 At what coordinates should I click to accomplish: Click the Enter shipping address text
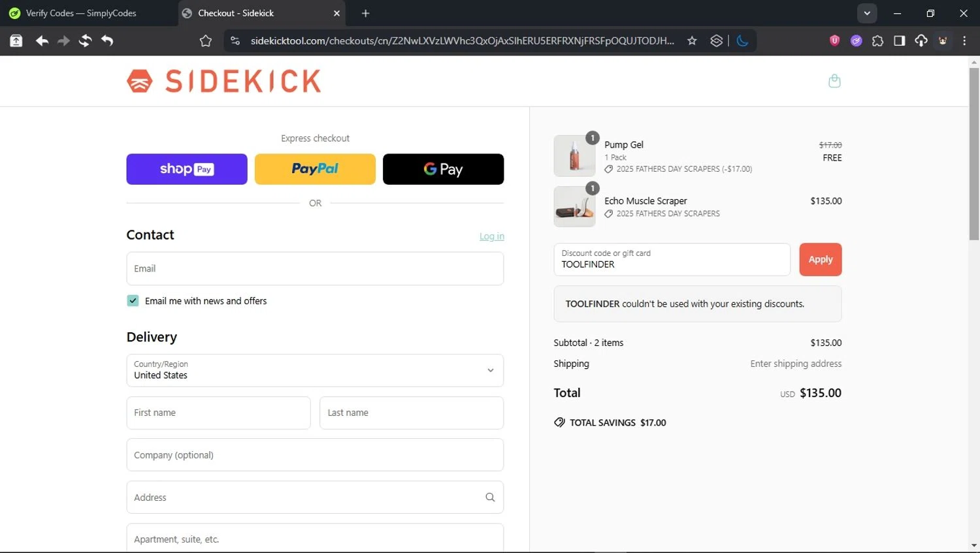click(x=796, y=364)
